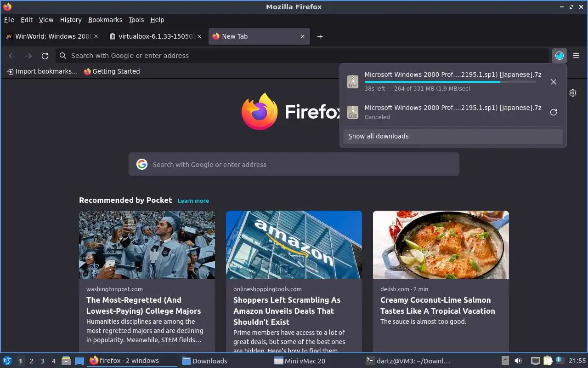The width and height of the screenshot is (588, 368).
Task: Reload the current page
Action: tap(45, 56)
